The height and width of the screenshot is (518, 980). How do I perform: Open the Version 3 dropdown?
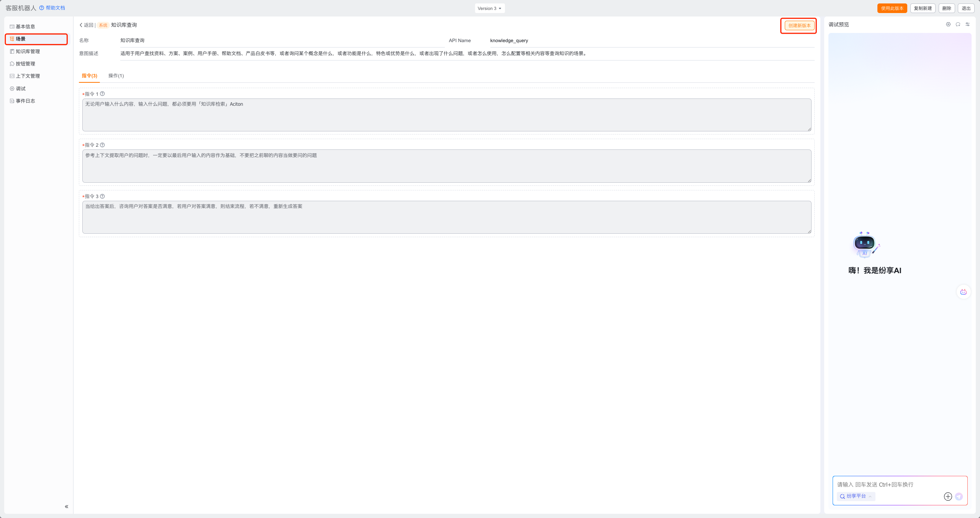pyautogui.click(x=489, y=8)
